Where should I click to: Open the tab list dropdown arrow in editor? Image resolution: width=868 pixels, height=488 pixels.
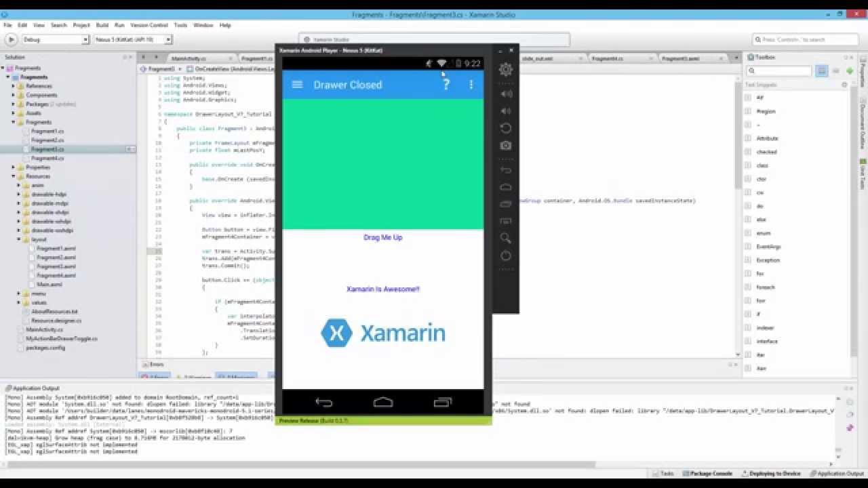(x=736, y=58)
